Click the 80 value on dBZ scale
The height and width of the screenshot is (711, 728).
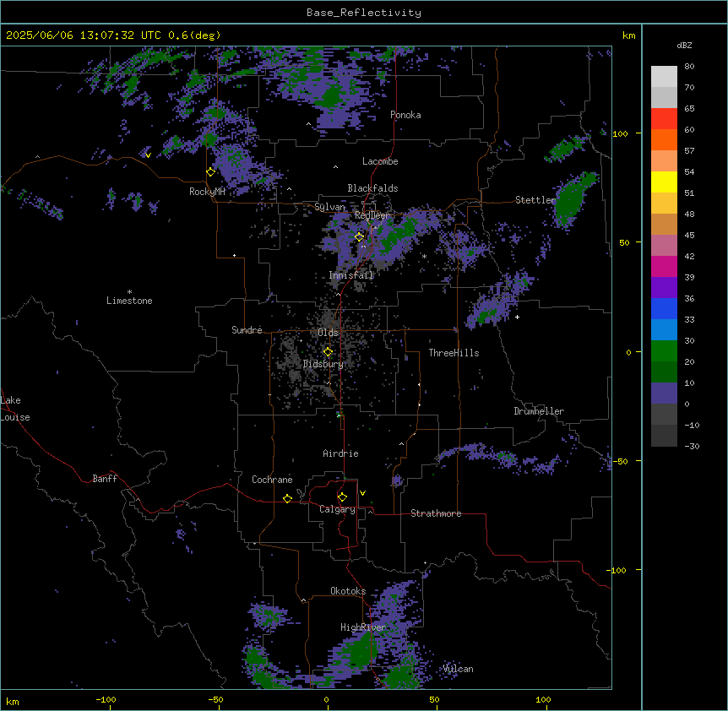coord(689,67)
